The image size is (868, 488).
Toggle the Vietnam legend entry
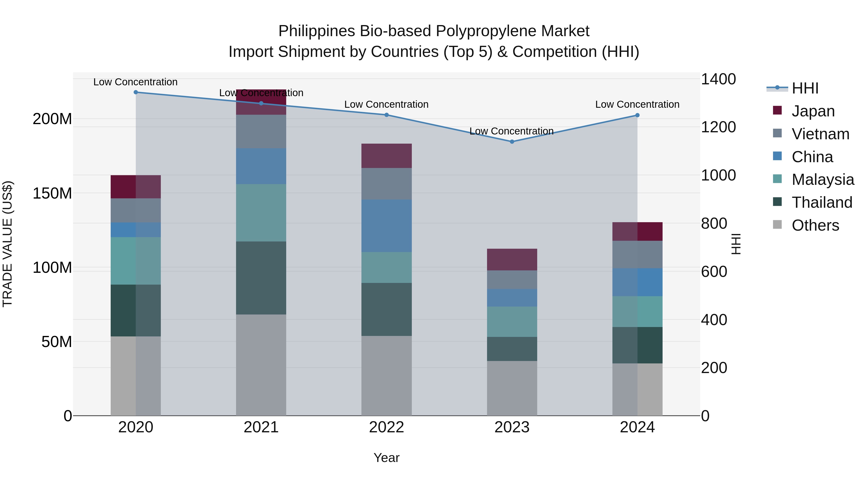coord(811,134)
